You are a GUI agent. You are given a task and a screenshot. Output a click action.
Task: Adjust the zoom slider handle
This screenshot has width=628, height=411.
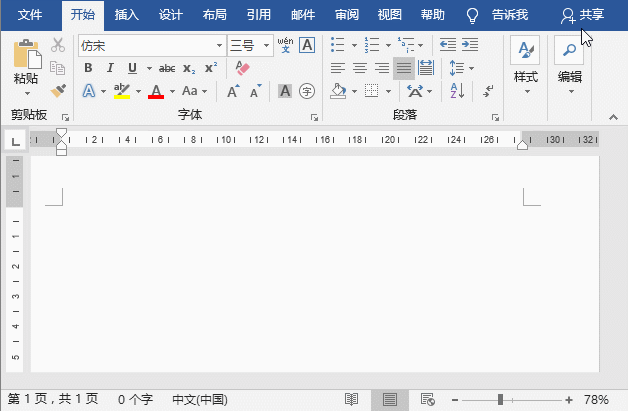tap(500, 399)
